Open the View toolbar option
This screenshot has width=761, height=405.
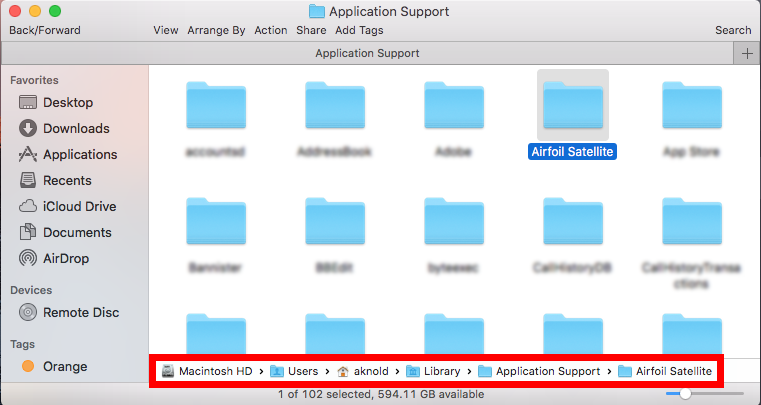click(165, 30)
